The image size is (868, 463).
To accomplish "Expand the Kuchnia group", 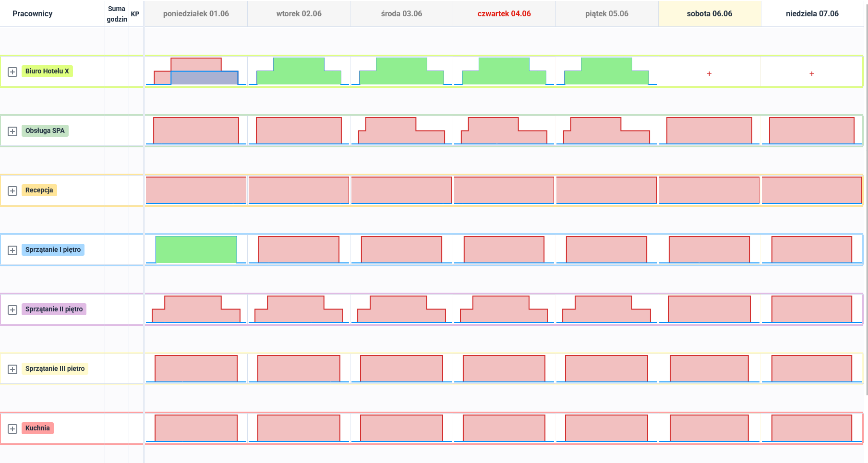I will pyautogui.click(x=12, y=428).
